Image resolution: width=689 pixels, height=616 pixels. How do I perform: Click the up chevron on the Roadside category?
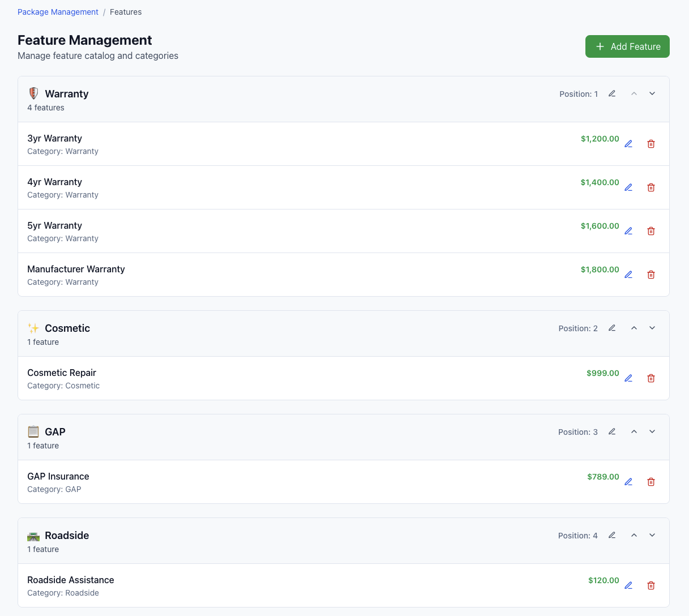(x=634, y=535)
